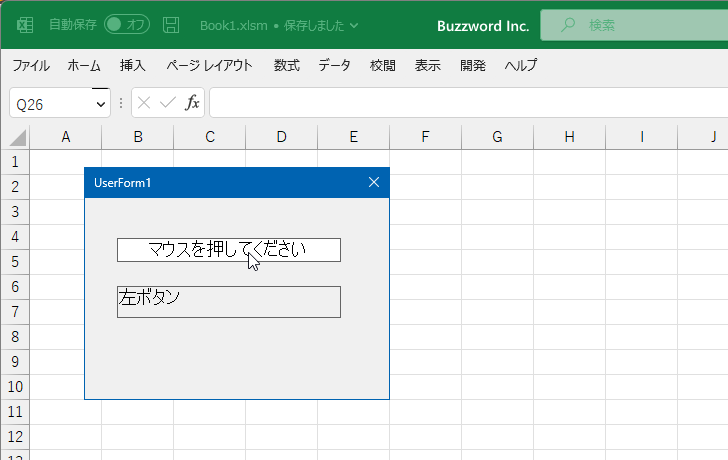This screenshot has width=728, height=460.
Task: Open the 開発 developer tab
Action: [x=473, y=65]
